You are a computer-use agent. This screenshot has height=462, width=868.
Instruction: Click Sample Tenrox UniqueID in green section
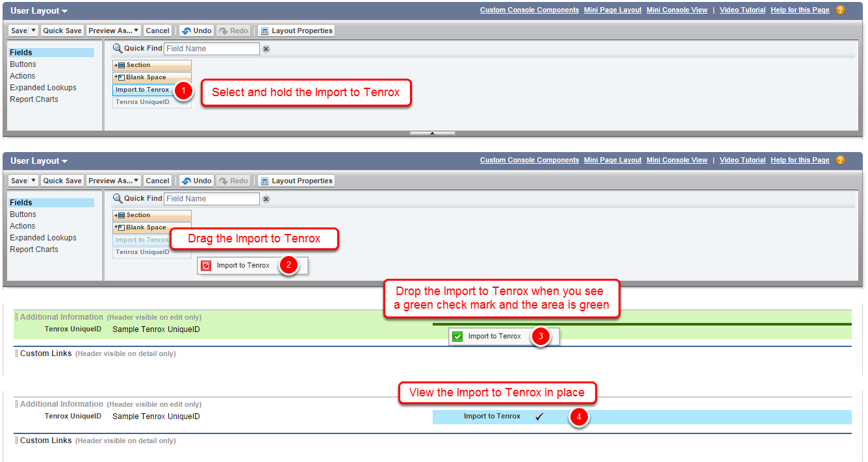(156, 329)
